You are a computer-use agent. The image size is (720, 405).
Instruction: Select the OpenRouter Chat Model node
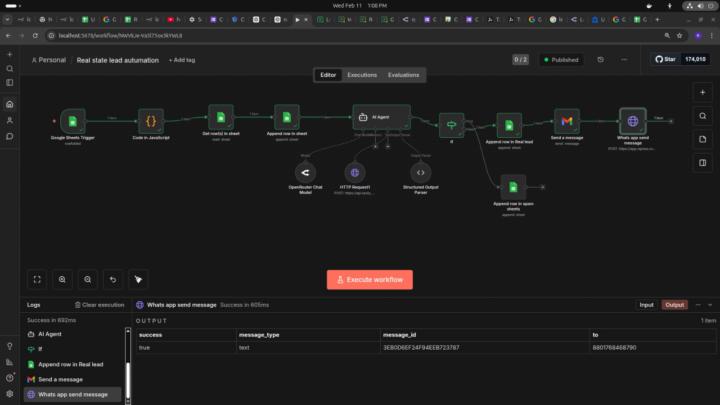305,173
